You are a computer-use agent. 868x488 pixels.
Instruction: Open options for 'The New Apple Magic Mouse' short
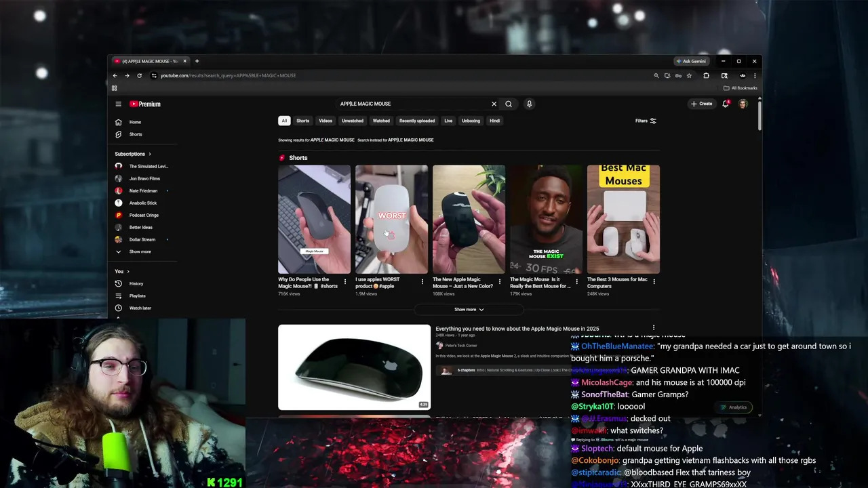[500, 281]
